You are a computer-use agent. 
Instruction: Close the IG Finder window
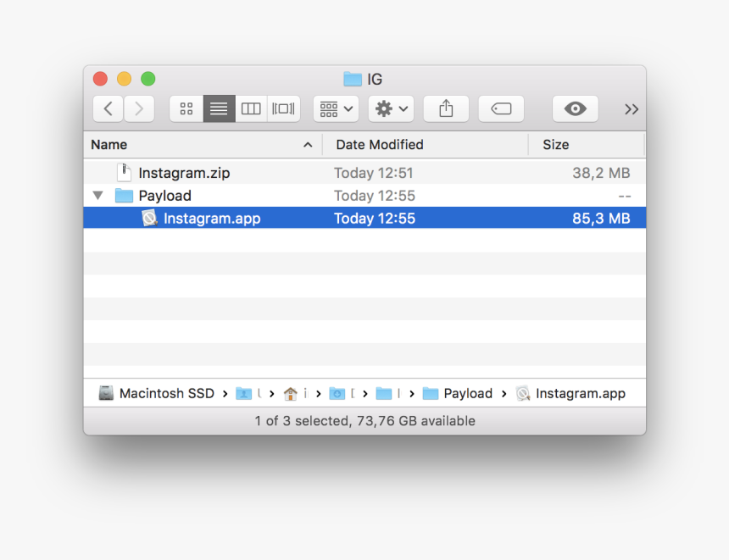pyautogui.click(x=100, y=79)
